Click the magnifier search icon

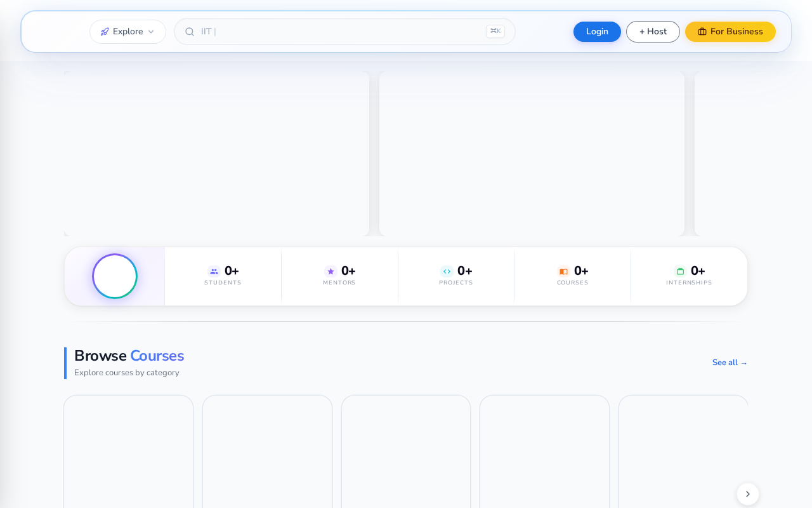pos(190,32)
